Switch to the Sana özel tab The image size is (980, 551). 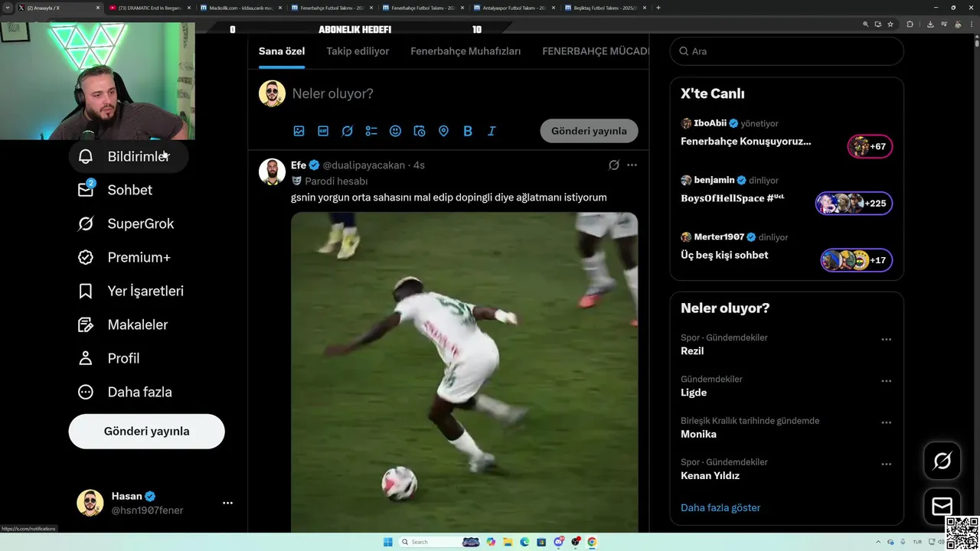tap(282, 51)
